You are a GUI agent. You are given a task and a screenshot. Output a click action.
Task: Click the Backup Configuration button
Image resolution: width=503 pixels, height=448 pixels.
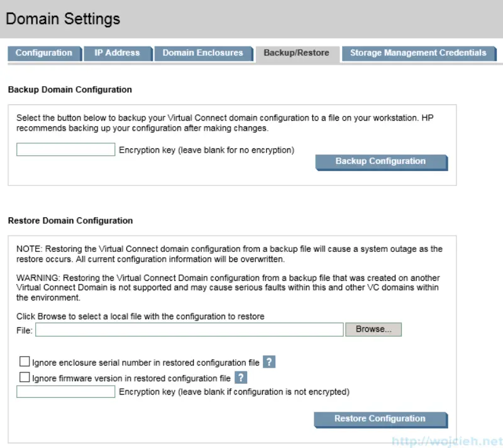(x=380, y=161)
